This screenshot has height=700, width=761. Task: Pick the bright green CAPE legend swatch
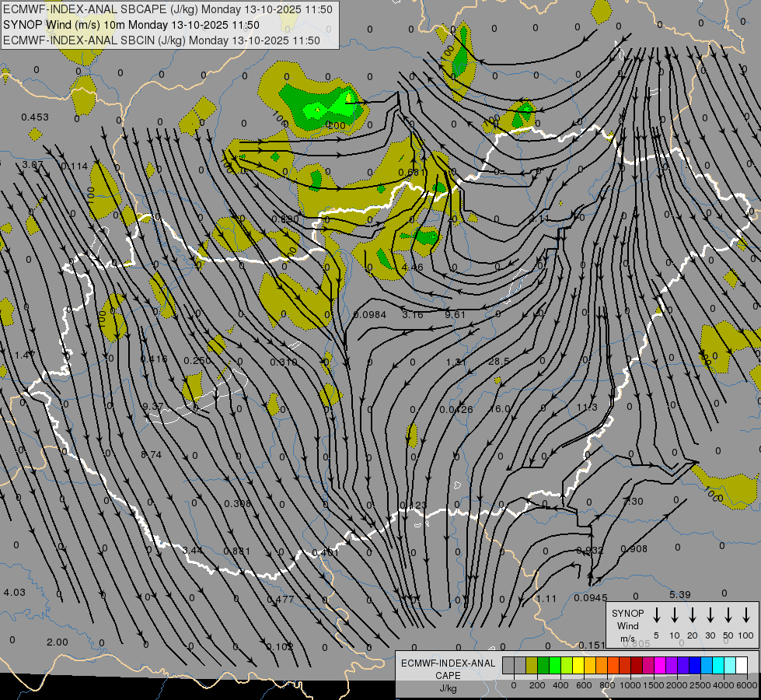pos(555,666)
